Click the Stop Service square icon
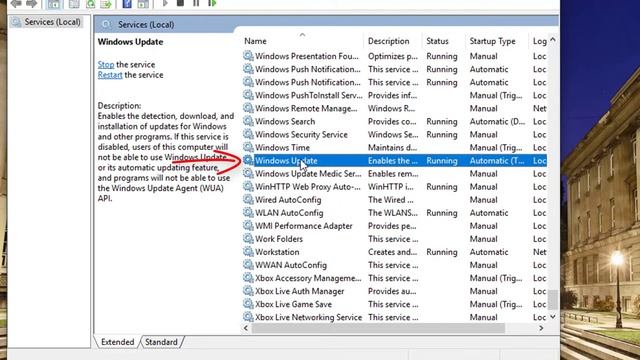The height and width of the screenshot is (360, 640). tap(180, 3)
